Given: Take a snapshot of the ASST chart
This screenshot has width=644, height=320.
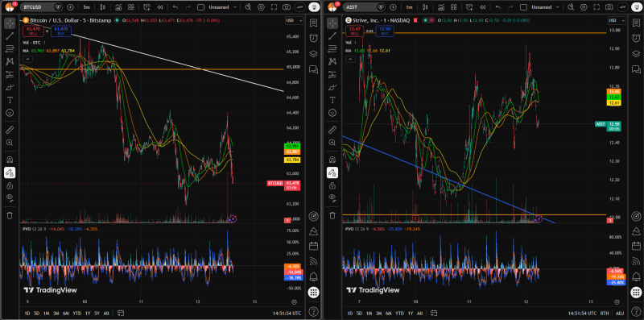Looking at the screenshot, I should [x=609, y=7].
